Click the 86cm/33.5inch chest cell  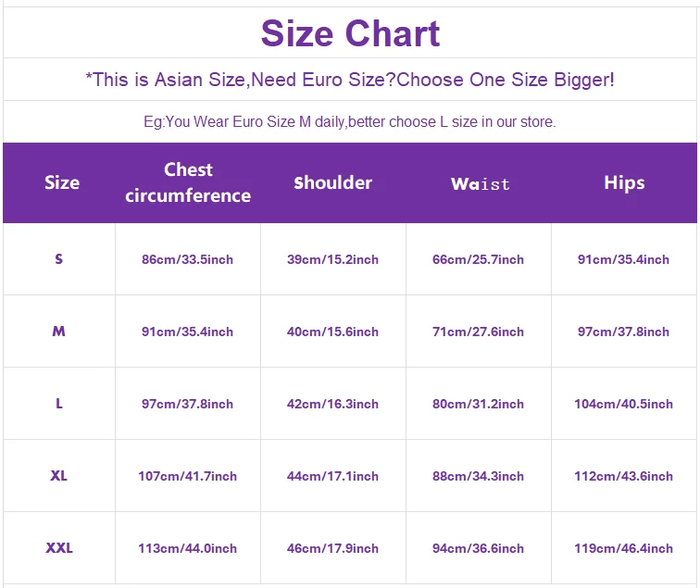point(187,259)
